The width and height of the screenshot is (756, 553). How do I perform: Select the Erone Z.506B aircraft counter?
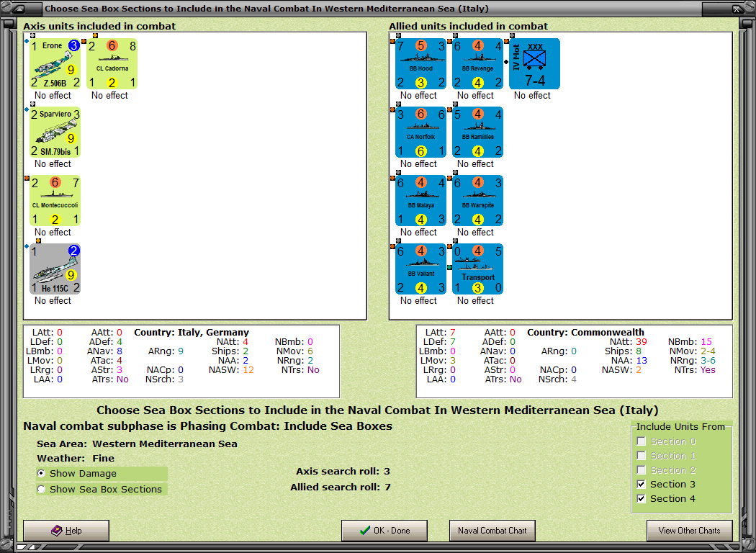pyautogui.click(x=55, y=63)
